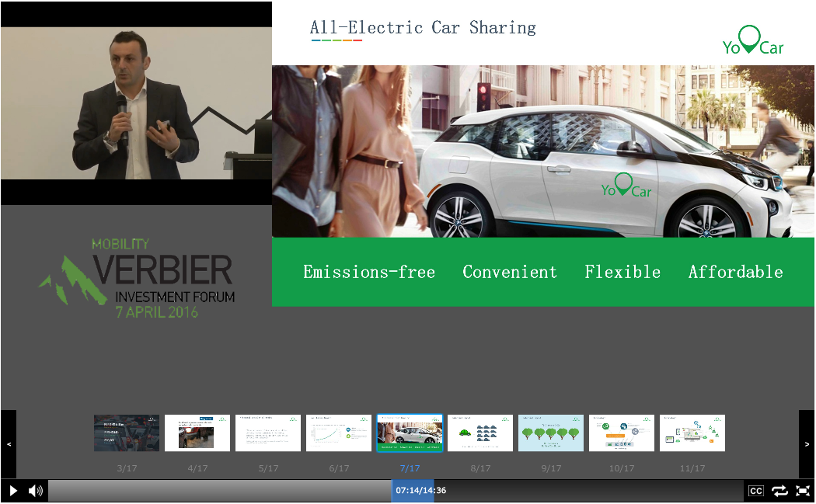Click the 9/17 slide number label
Screen dimensions: 816x504
click(551, 468)
